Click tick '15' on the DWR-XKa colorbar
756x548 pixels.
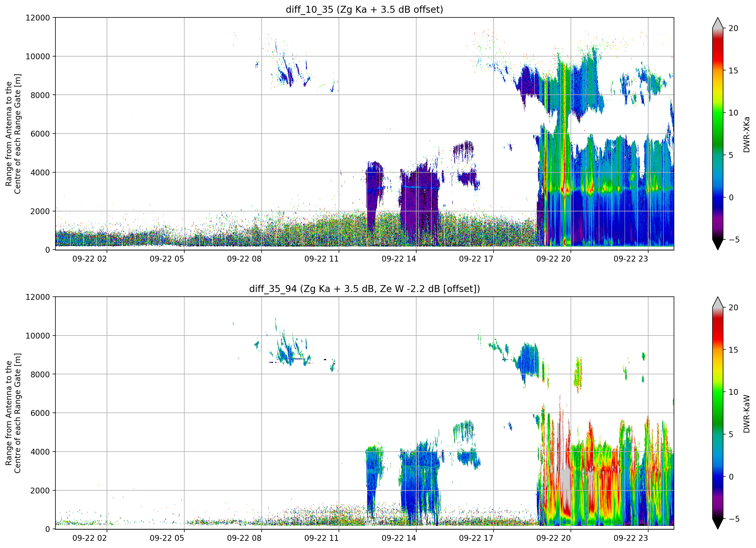[733, 71]
